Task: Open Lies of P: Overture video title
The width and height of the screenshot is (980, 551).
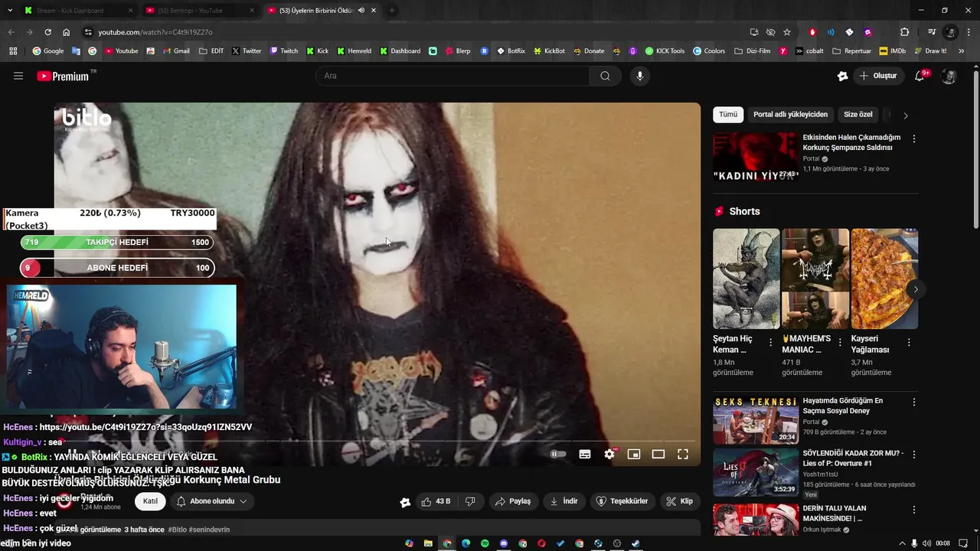Action: click(853, 458)
